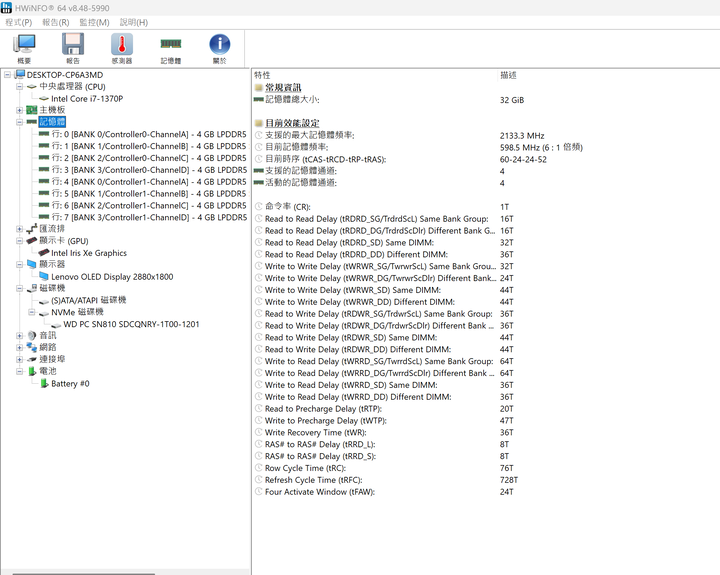Click the tree panel horizontal scrollbar
The height and width of the screenshot is (575, 720).
84,573
